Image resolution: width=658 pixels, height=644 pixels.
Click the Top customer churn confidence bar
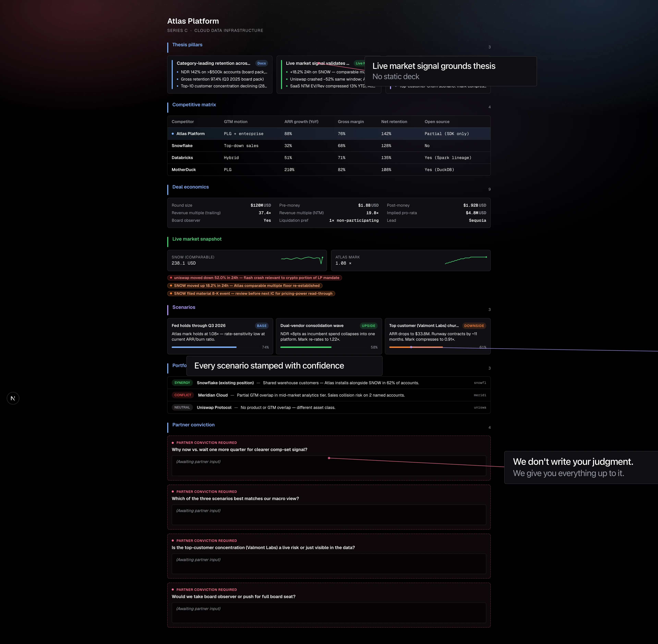[433, 347]
